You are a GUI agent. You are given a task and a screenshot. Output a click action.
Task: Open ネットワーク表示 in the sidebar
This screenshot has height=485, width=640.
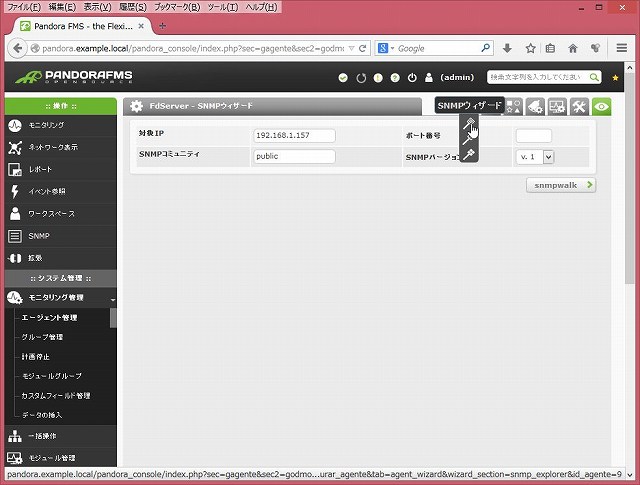(x=61, y=147)
